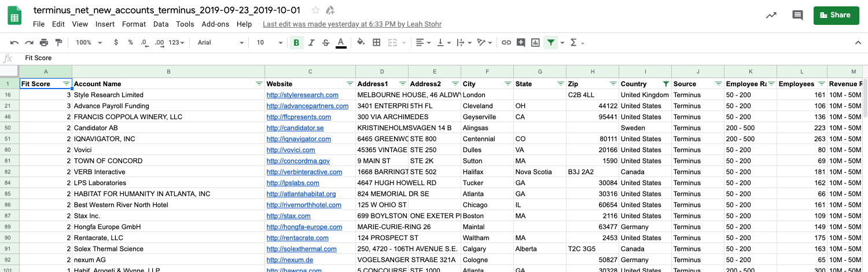
Task: Select the VERB Interactive cell
Action: point(168,172)
